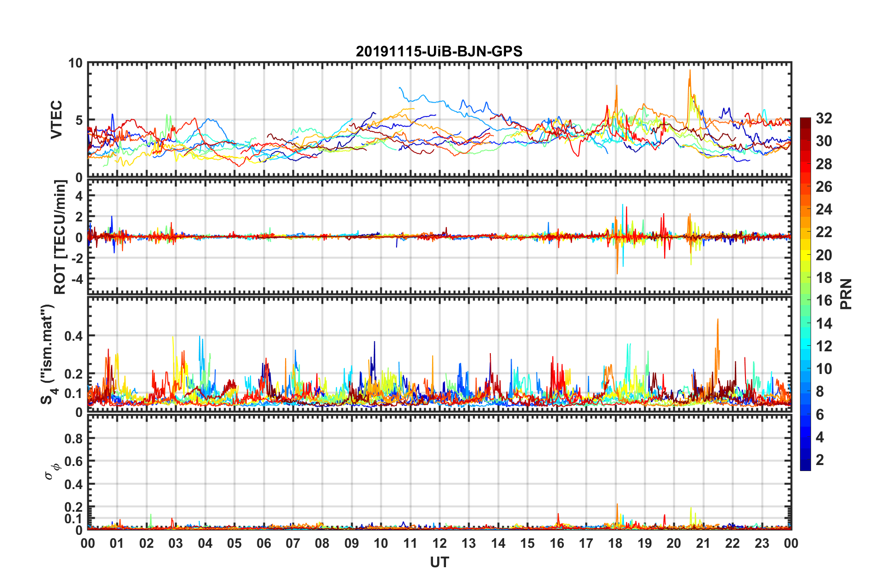Click colorbar tick label 16
This screenshot has width=879, height=588.
(824, 300)
